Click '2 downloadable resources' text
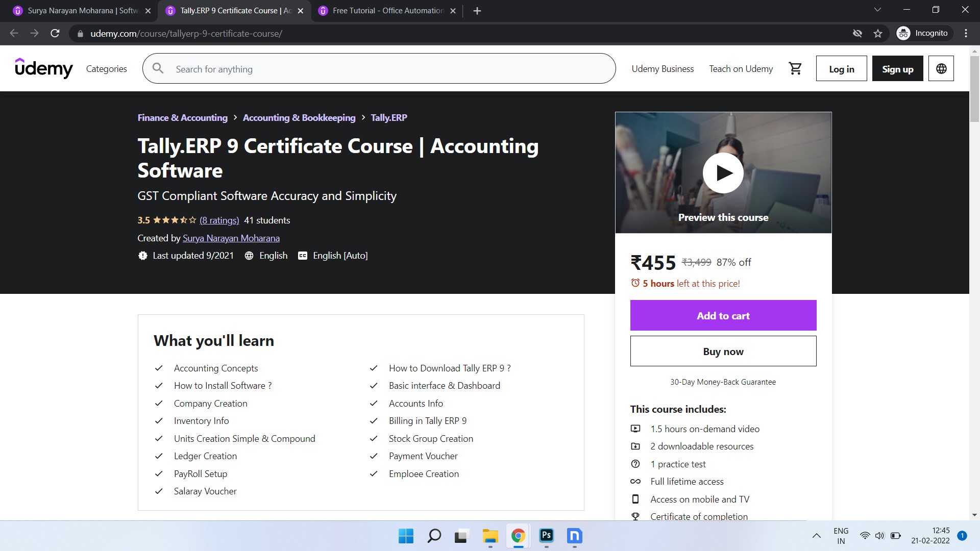The image size is (980, 551). point(702,446)
